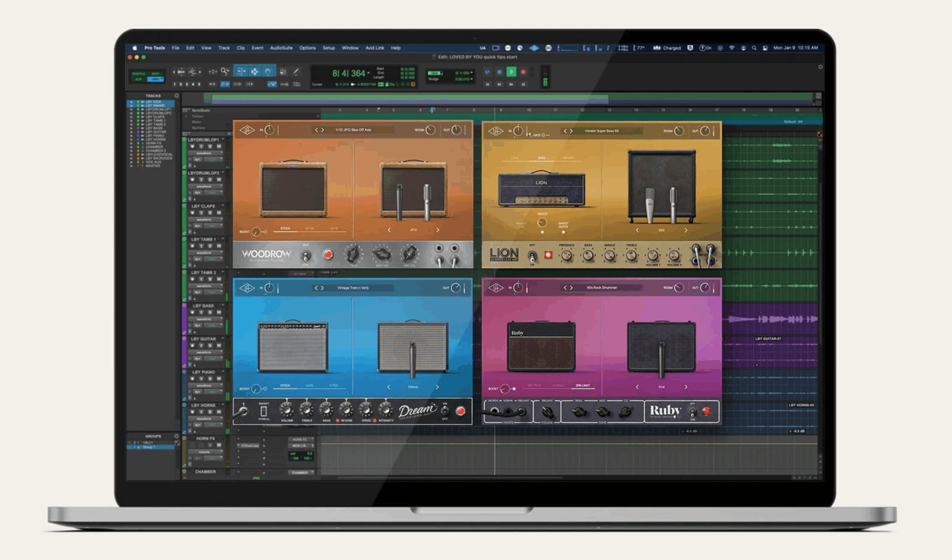
Task: Click the Go to End transport button
Action: [x=523, y=84]
